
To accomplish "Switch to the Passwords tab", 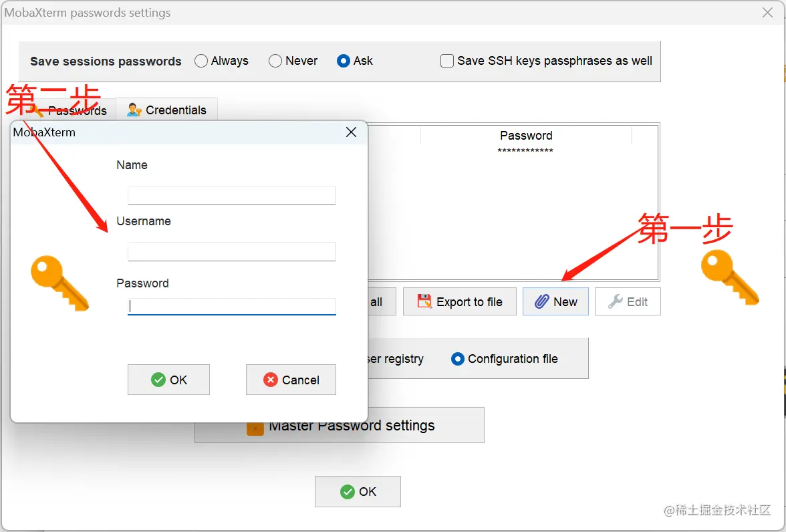I will pos(68,110).
